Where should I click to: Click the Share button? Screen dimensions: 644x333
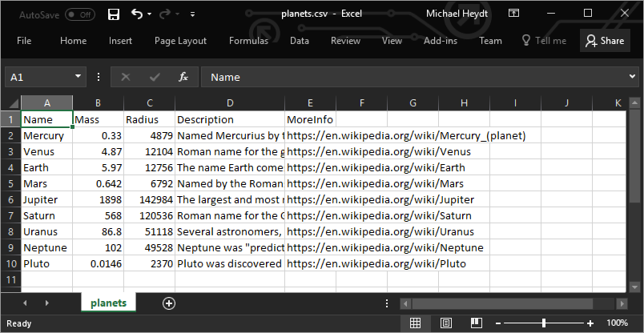[x=605, y=40]
